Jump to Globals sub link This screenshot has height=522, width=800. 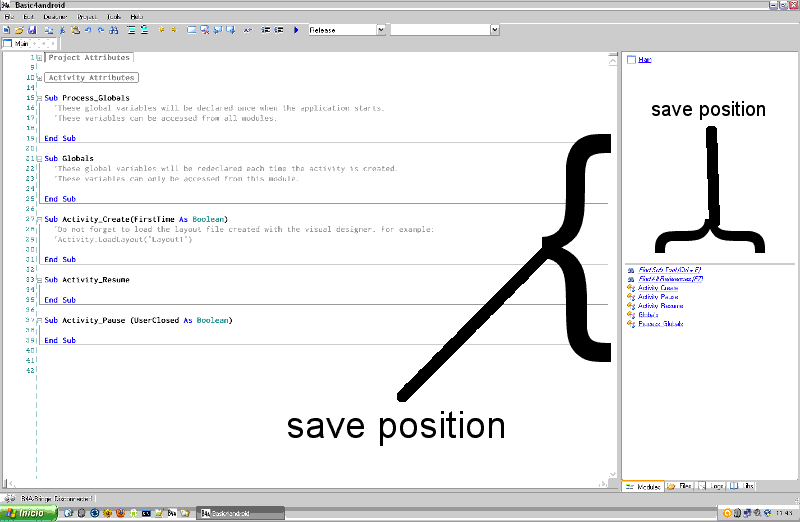click(x=648, y=315)
